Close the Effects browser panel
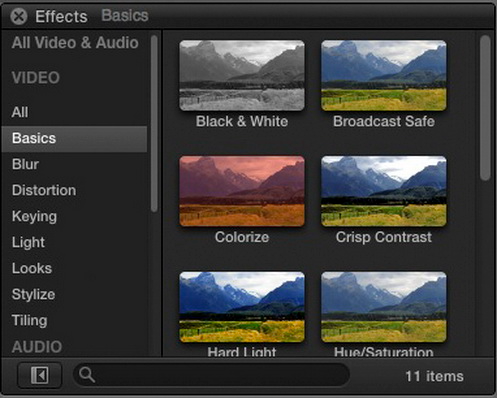Screen dimensions: 497x398 point(19,16)
